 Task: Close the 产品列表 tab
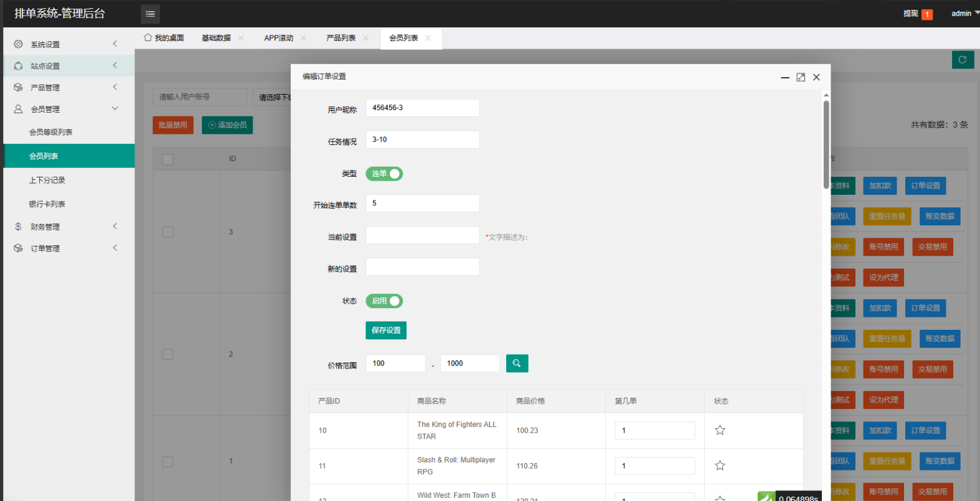[365, 38]
